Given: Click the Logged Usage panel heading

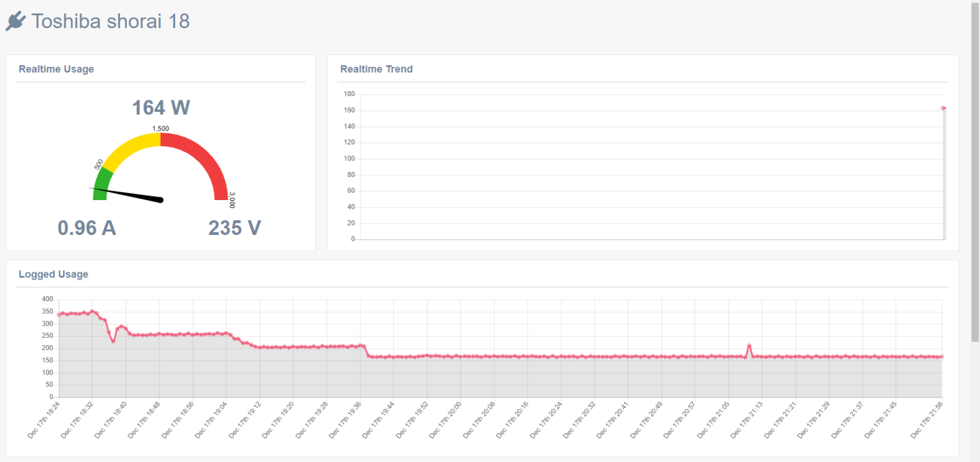Looking at the screenshot, I should pyautogui.click(x=53, y=274).
